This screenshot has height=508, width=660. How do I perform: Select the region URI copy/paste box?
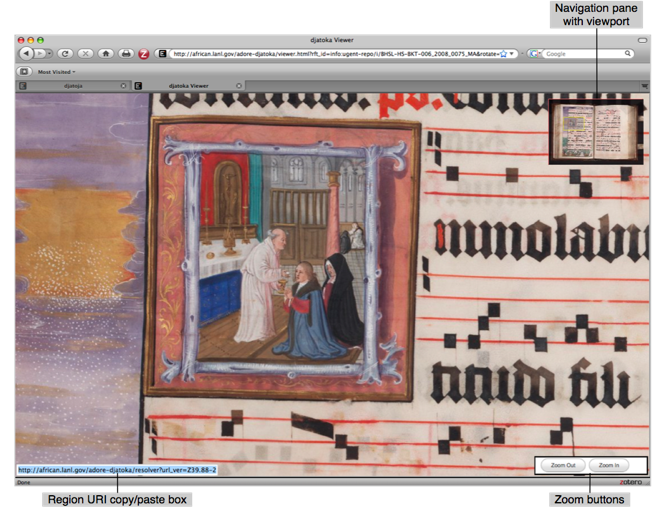(117, 470)
